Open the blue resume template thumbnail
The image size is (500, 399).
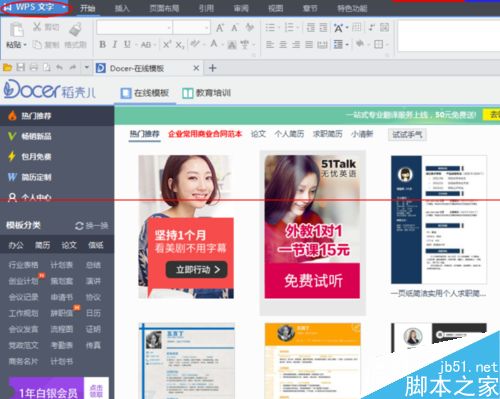pyautogui.click(x=439, y=220)
